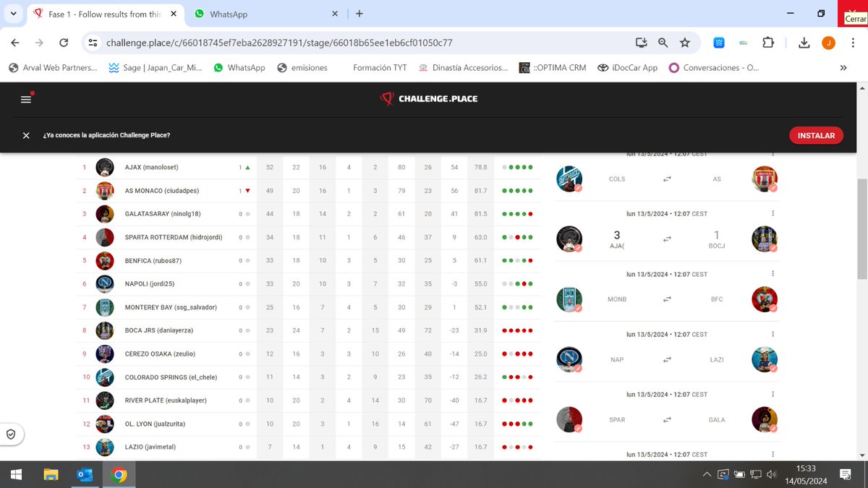
Task: Open Chrome downloads via the download icon
Action: [x=804, y=43]
